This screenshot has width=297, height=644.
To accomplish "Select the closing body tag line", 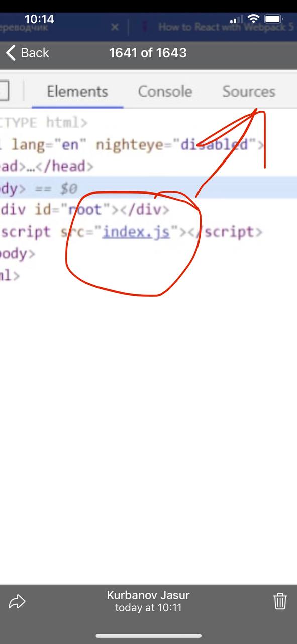I will point(18,253).
